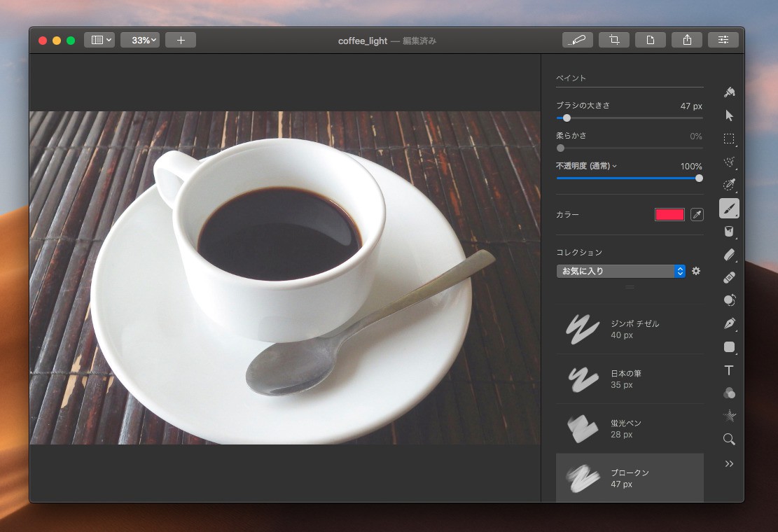
Task: Select the Zoom magnifier tool
Action: [x=729, y=439]
